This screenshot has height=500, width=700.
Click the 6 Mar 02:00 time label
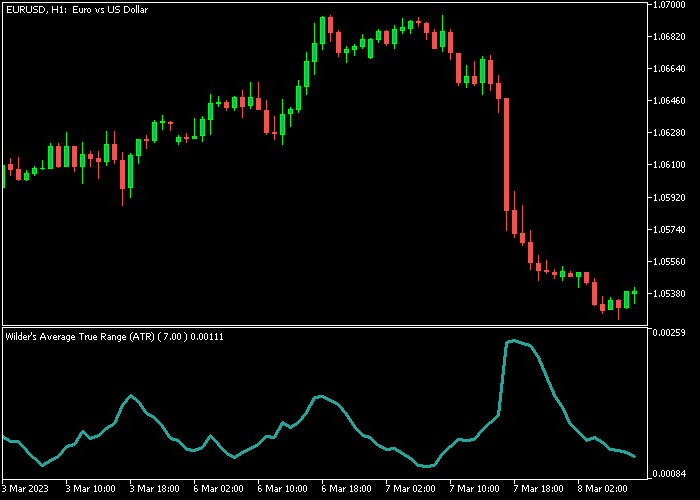[x=218, y=489]
